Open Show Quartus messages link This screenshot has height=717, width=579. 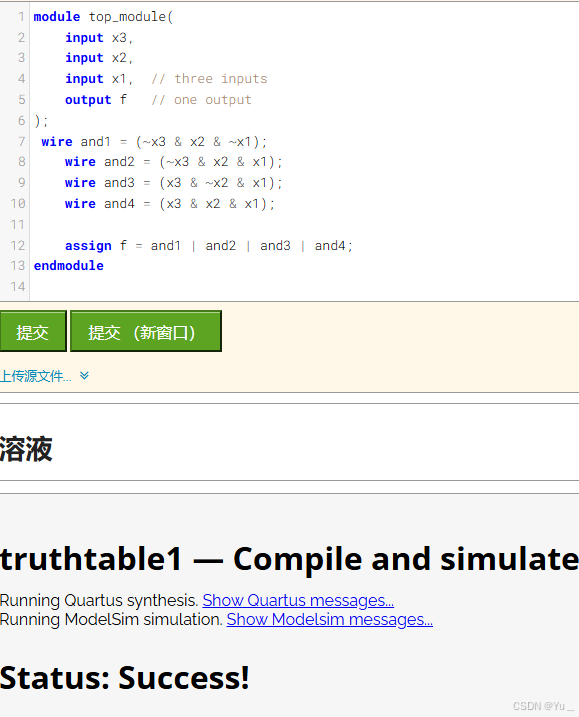(298, 600)
